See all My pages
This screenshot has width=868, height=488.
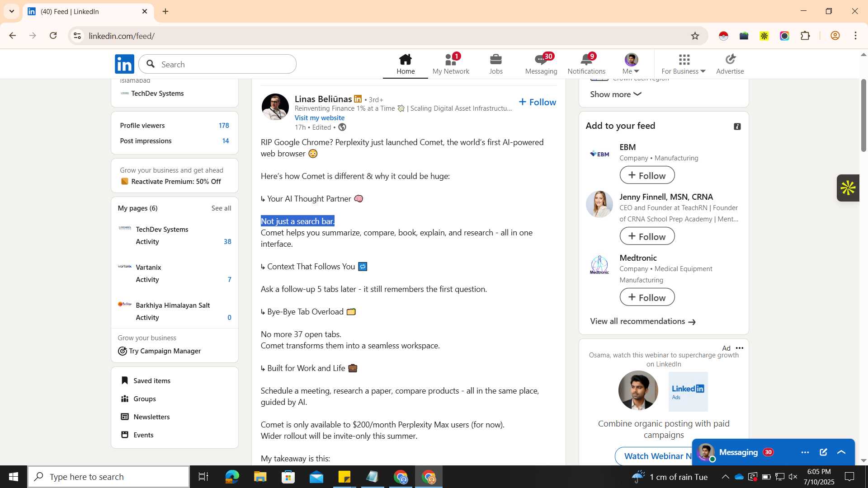(x=221, y=208)
